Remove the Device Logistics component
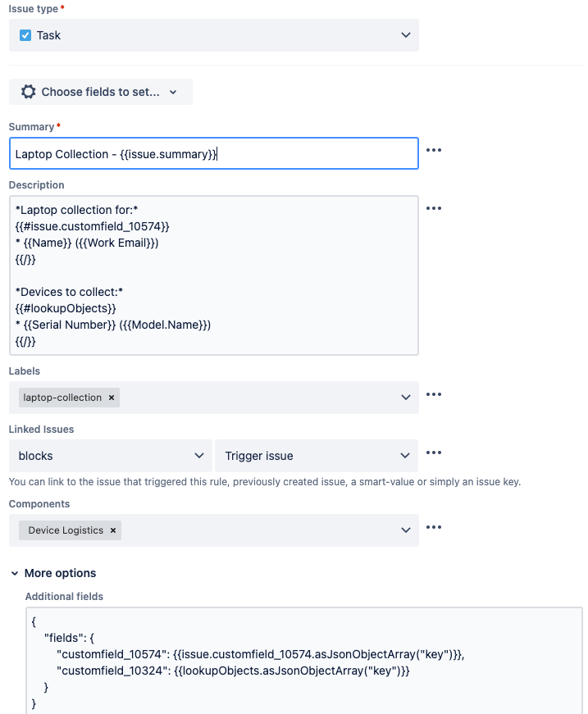 tap(113, 530)
